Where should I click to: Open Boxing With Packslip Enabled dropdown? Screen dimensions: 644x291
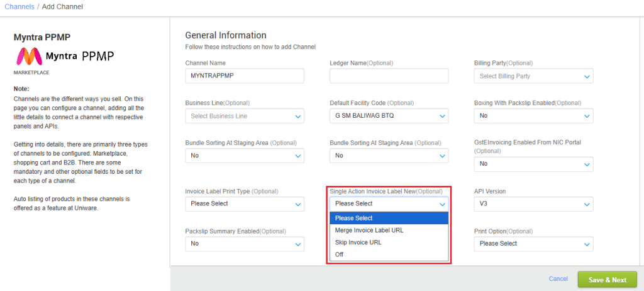pos(533,116)
